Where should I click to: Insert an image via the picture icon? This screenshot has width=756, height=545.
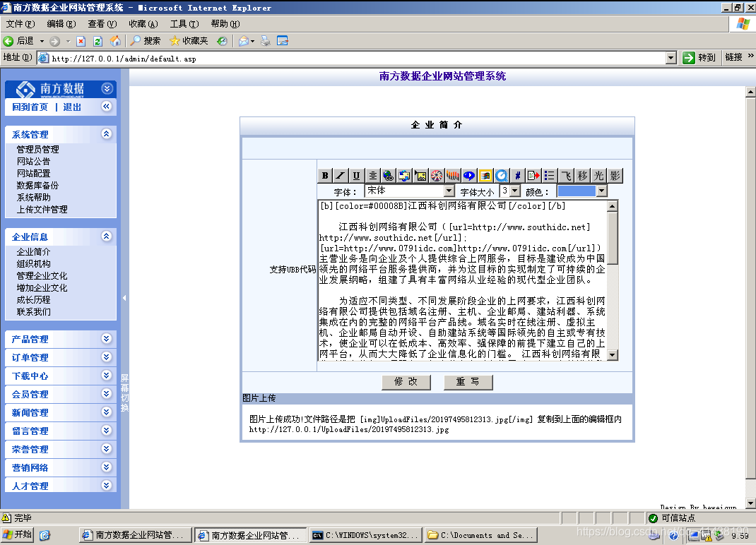click(x=421, y=176)
